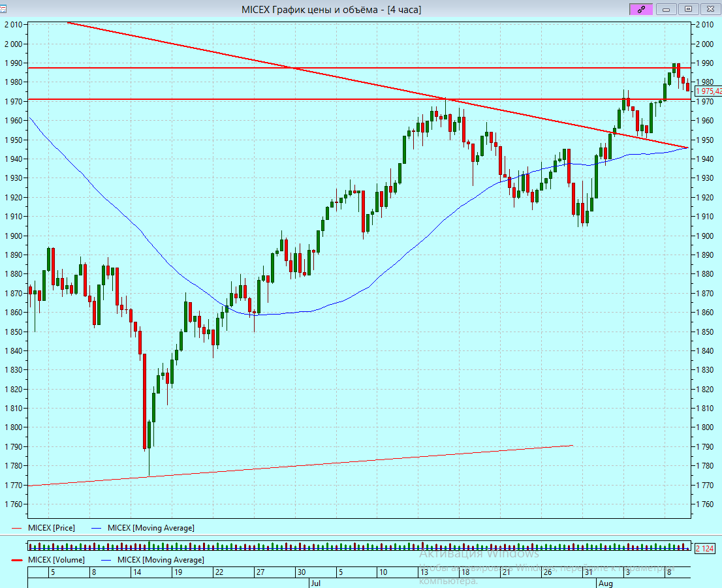
Task: Click 2 010 on the left price axis
Action: (13, 25)
